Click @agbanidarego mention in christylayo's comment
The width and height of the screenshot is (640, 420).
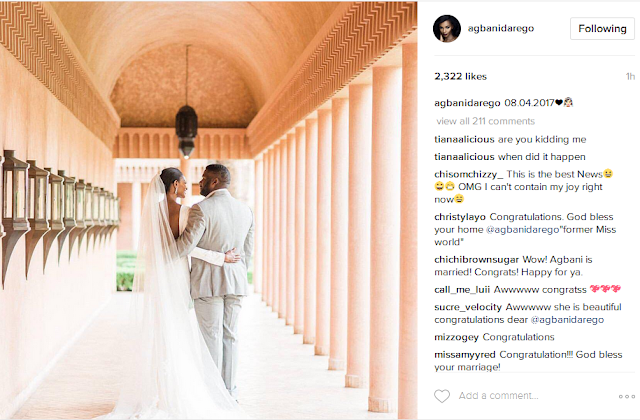[x=522, y=230]
